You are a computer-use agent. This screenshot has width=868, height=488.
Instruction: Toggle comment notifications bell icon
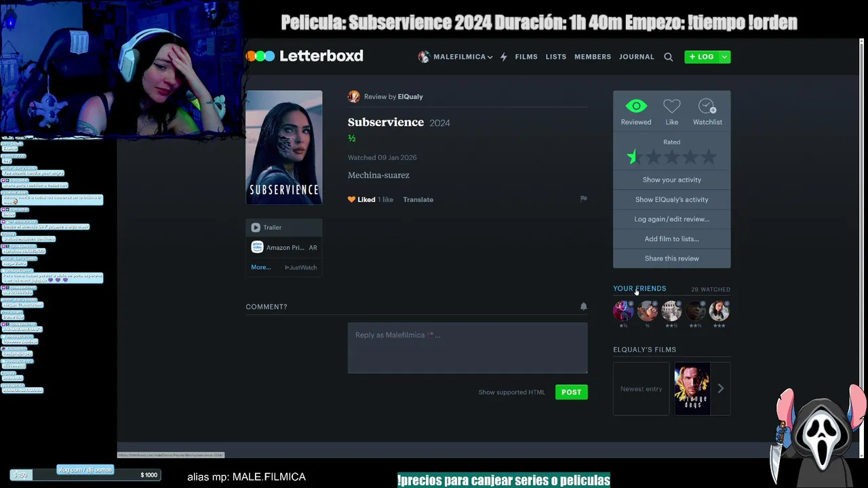click(x=583, y=306)
